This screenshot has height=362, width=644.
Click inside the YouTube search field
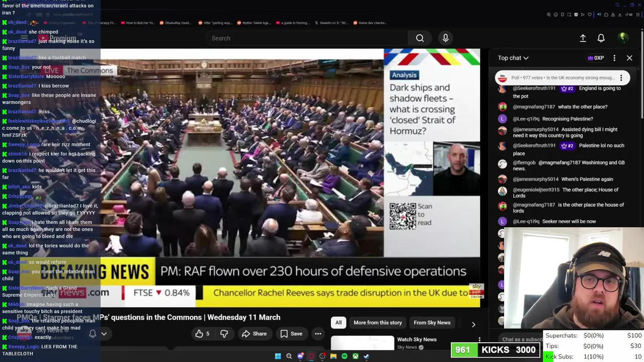tap(307, 38)
